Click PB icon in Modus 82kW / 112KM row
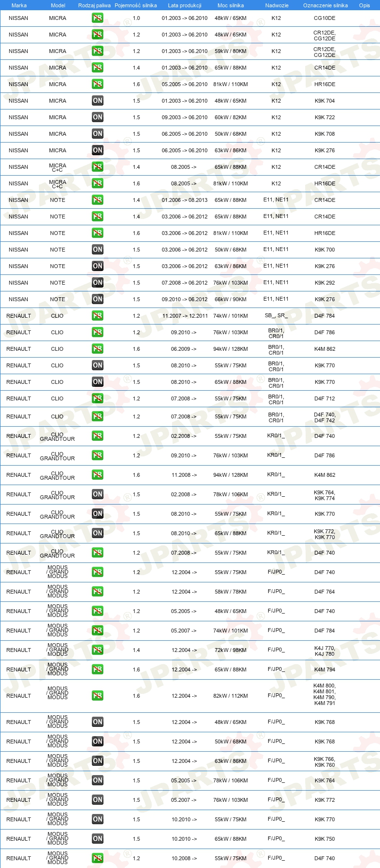 98,696
